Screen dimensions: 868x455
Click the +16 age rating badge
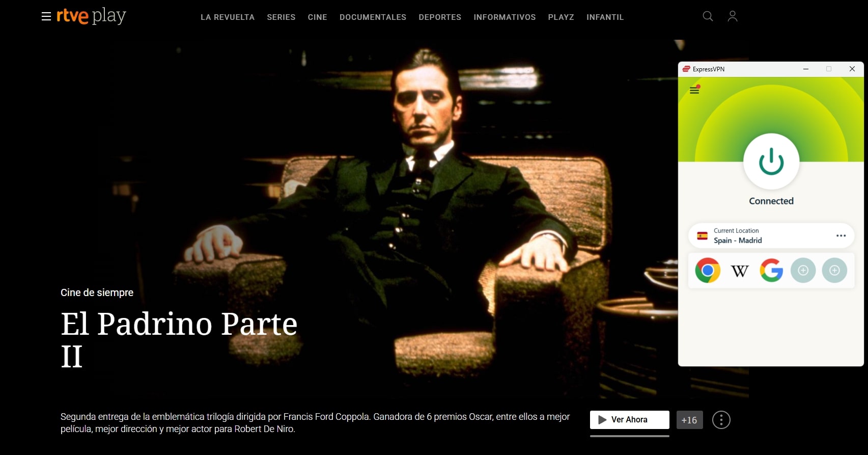pos(689,420)
